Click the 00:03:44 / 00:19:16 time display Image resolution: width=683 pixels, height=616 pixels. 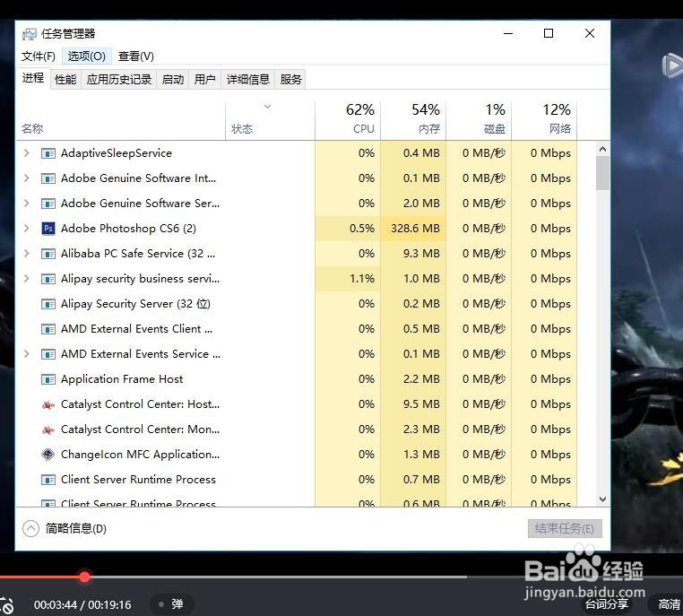click(x=82, y=604)
